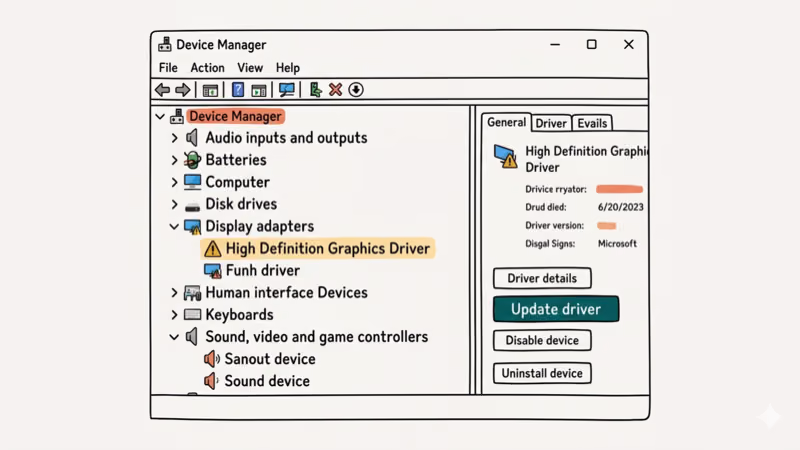The width and height of the screenshot is (800, 450).
Task: Click the Driver details button
Action: (x=542, y=278)
